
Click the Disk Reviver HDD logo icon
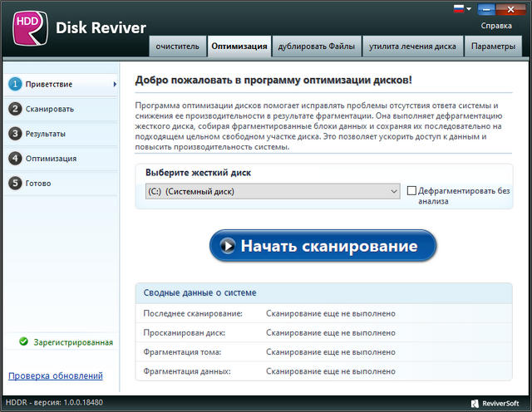pyautogui.click(x=30, y=27)
